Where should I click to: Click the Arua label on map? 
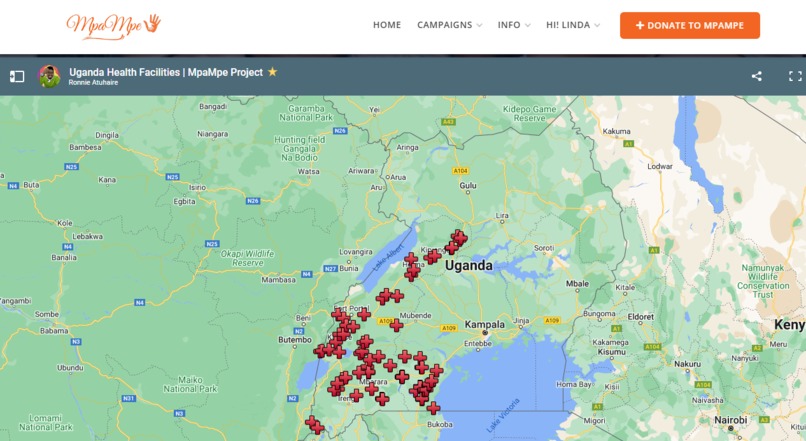(x=398, y=177)
